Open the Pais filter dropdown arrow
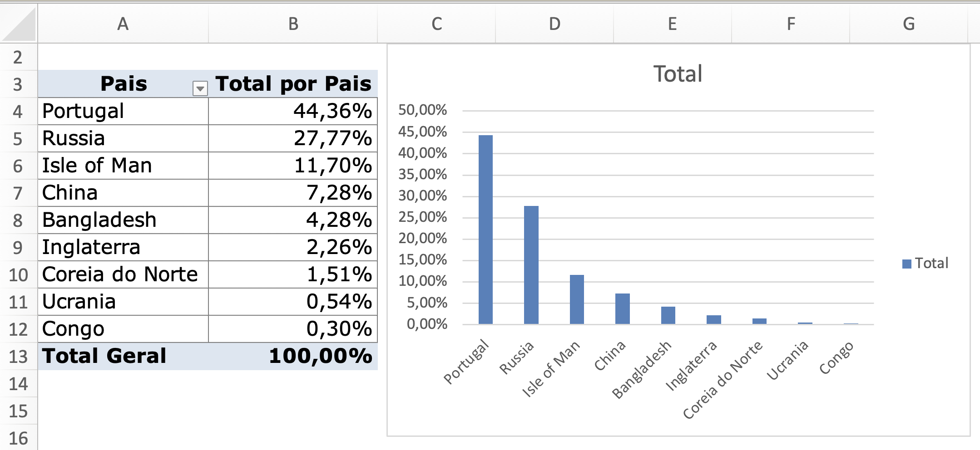 (200, 88)
